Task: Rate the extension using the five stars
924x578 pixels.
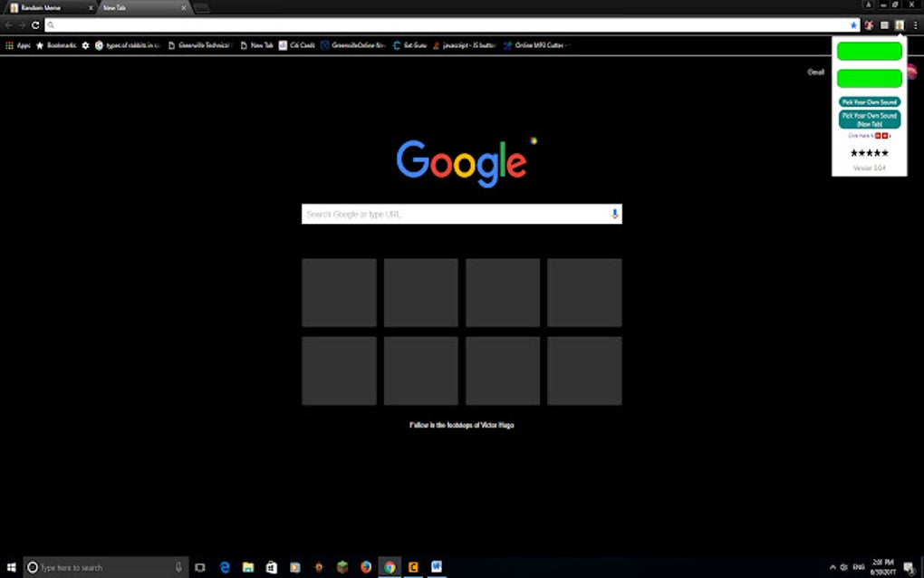Action: 868,152
